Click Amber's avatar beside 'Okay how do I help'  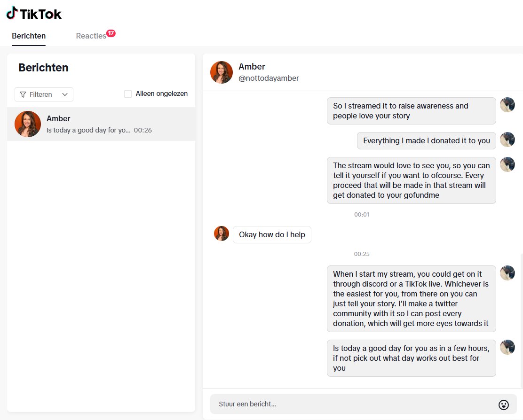tap(222, 233)
